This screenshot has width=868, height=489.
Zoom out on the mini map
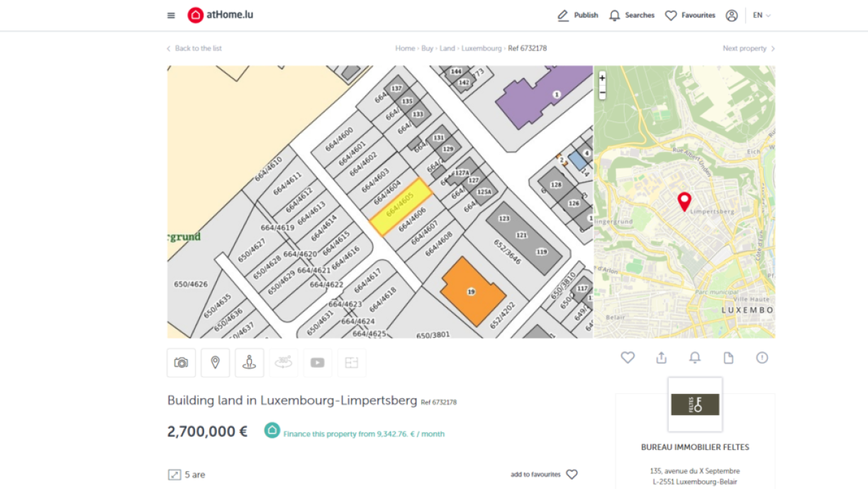pyautogui.click(x=602, y=93)
